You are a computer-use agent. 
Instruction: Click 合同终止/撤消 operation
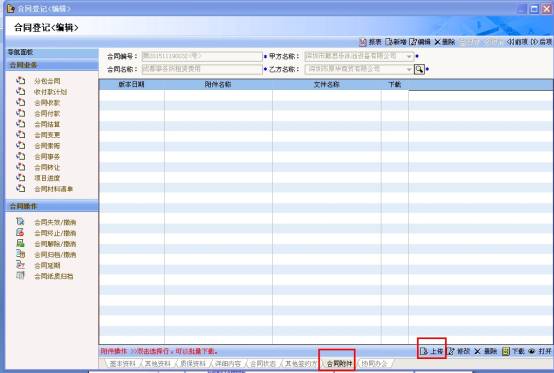(x=55, y=233)
